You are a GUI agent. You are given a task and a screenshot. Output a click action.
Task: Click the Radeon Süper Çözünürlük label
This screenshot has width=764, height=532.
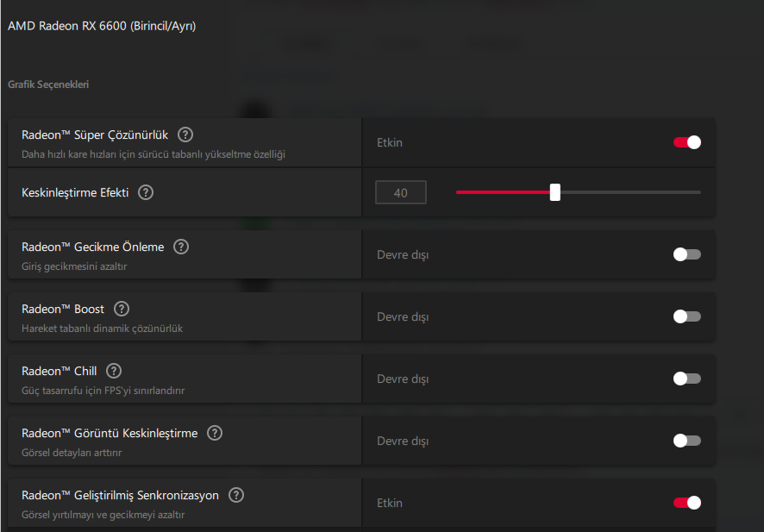(95, 135)
